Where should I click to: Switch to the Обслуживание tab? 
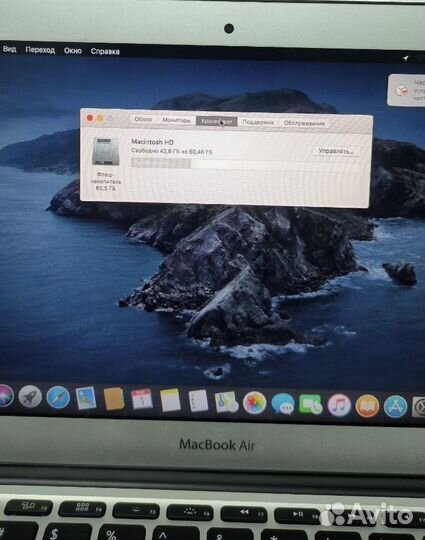click(x=304, y=123)
